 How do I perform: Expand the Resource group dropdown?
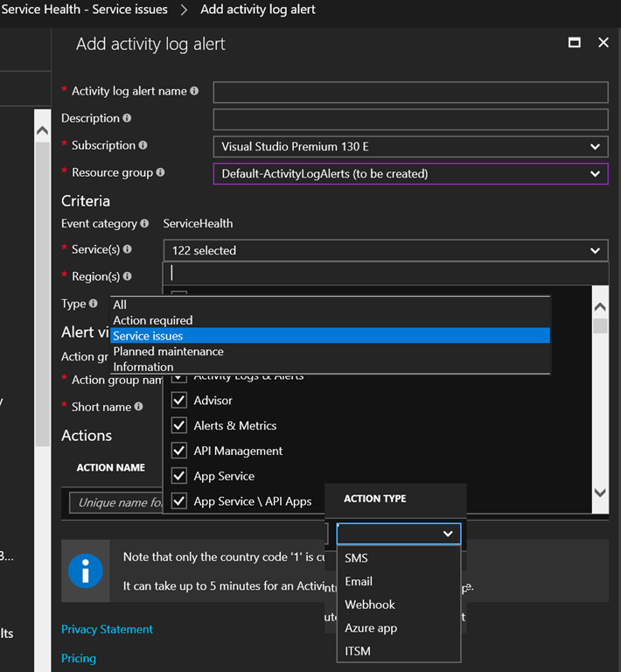tap(410, 173)
